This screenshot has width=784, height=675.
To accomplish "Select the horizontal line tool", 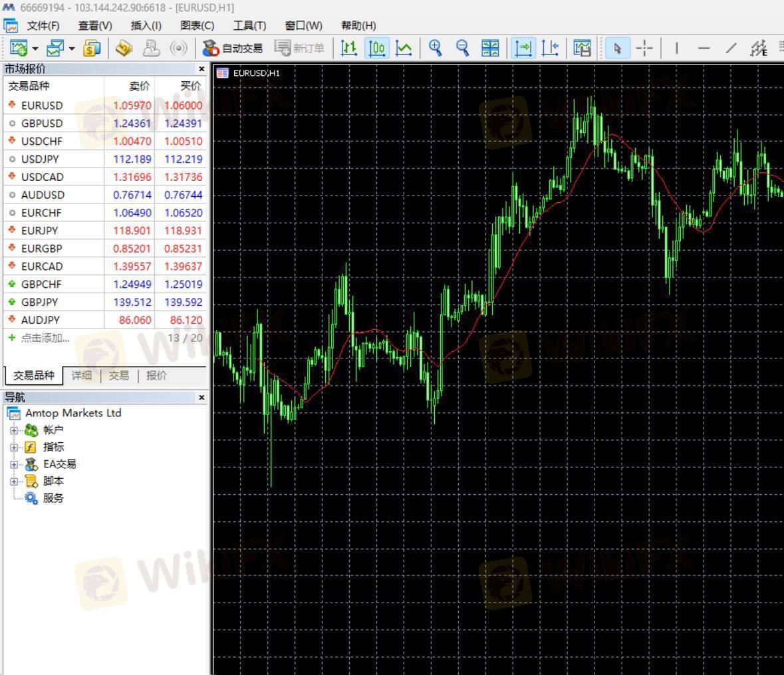I will pos(704,49).
